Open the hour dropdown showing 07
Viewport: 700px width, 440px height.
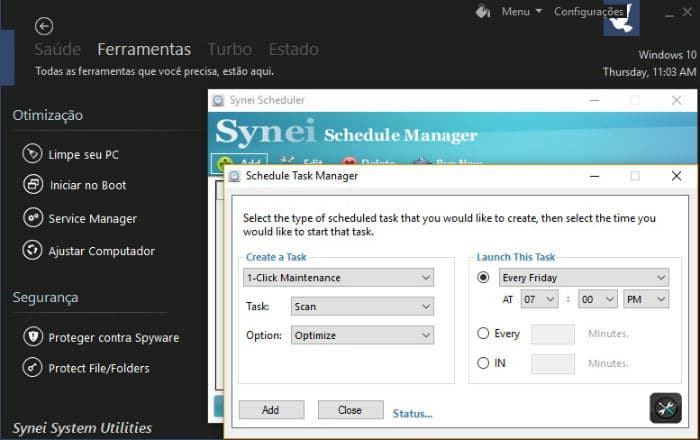pyautogui.click(x=539, y=299)
